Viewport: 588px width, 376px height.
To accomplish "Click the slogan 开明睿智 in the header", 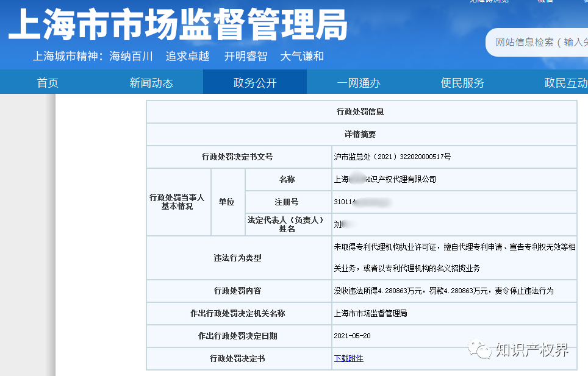I will pyautogui.click(x=246, y=56).
